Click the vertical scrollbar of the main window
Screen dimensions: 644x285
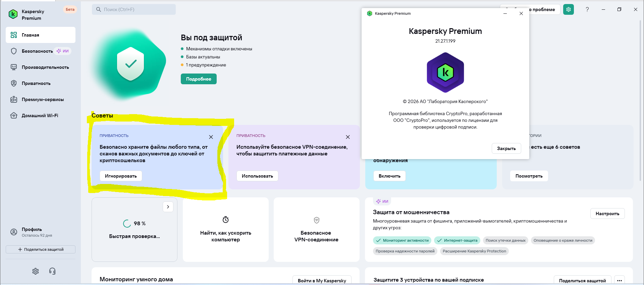click(640, 101)
